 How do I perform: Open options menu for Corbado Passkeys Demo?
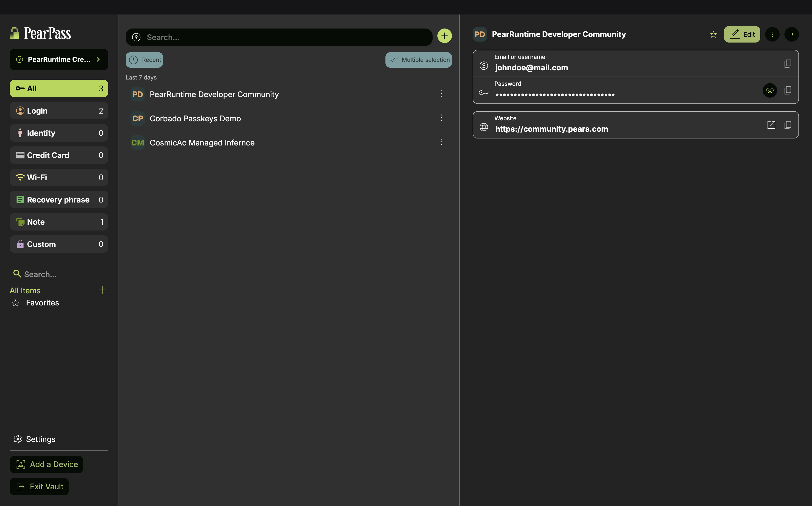click(441, 118)
